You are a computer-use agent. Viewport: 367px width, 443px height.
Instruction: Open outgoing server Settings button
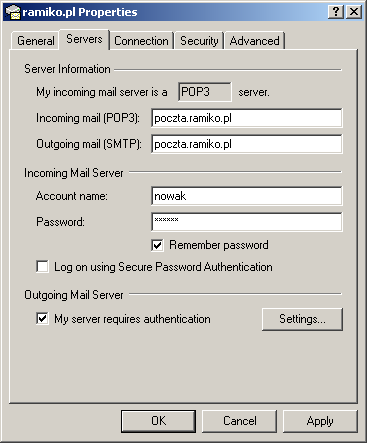coord(302,319)
